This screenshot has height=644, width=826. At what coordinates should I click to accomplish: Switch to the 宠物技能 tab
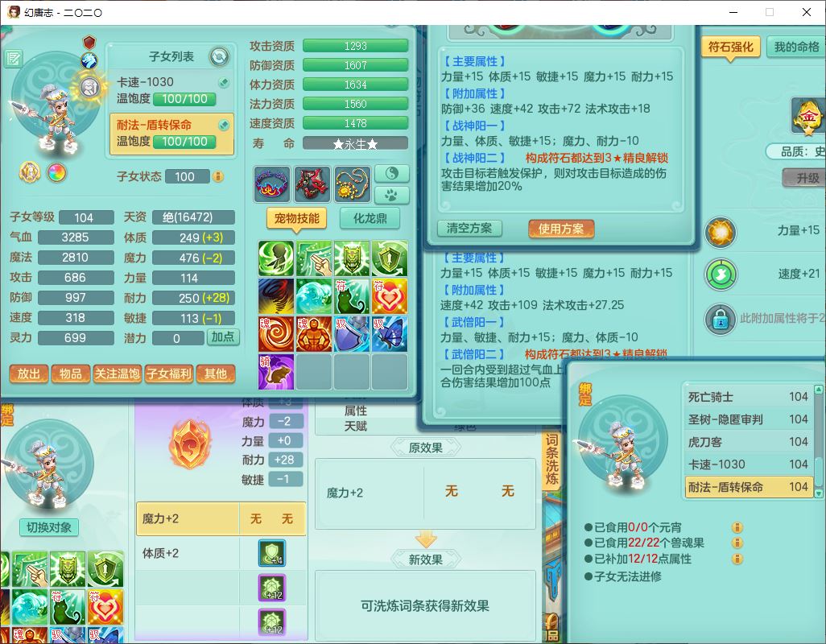click(296, 218)
